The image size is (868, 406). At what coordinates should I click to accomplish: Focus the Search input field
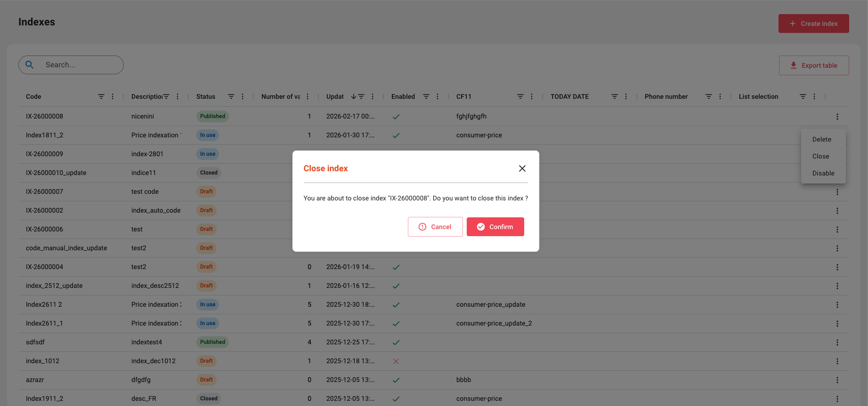pos(71,65)
